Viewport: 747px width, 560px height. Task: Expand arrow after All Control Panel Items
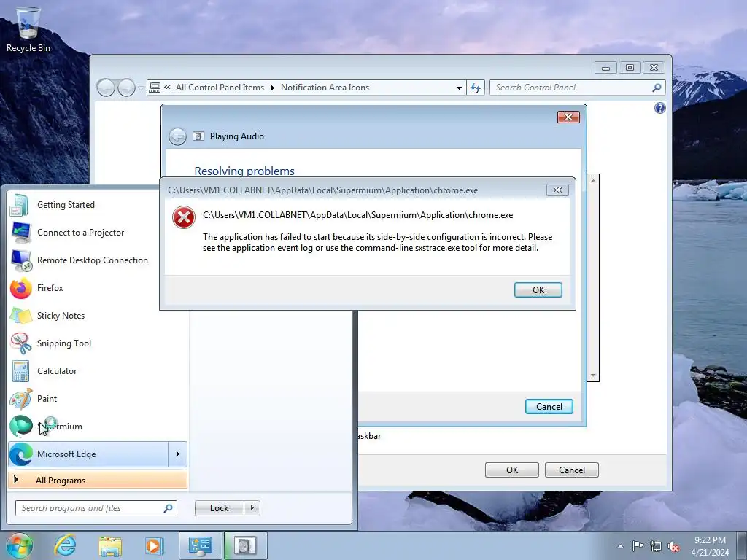(273, 87)
